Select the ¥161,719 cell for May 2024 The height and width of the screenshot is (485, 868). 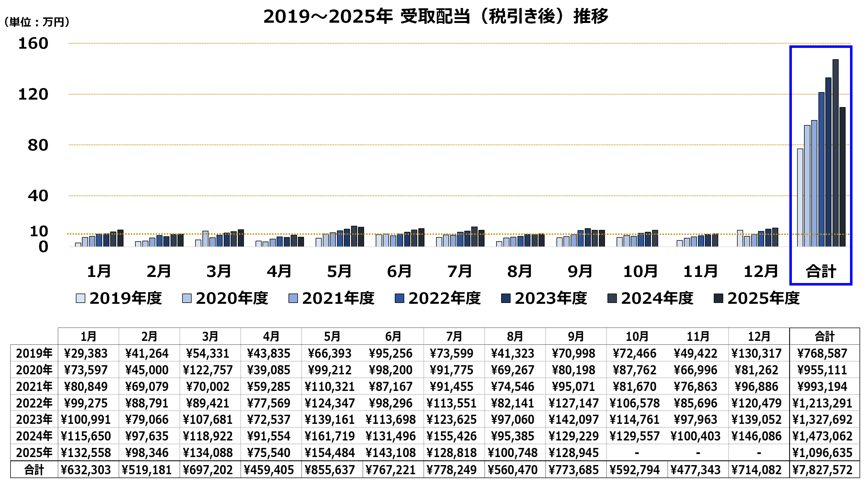[x=329, y=436]
